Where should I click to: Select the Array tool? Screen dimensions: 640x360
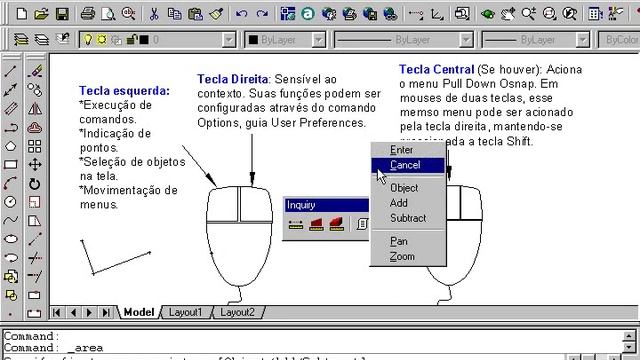point(35,146)
